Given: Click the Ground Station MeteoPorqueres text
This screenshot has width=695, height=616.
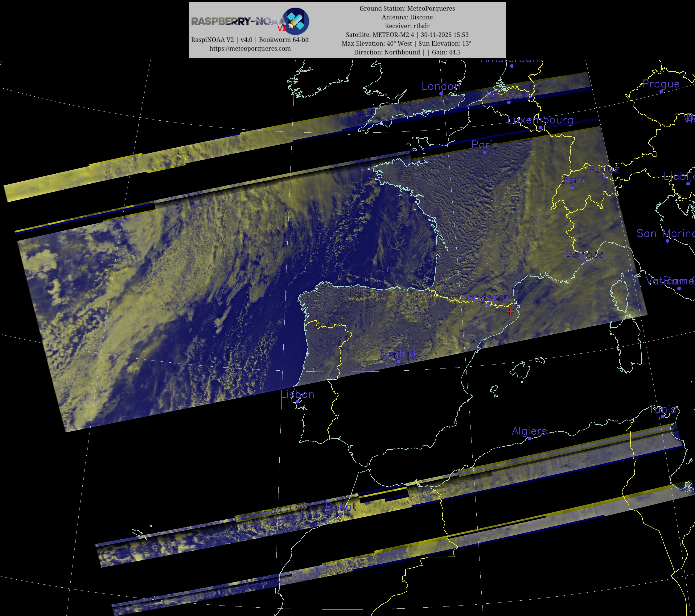Looking at the screenshot, I should click(407, 9).
